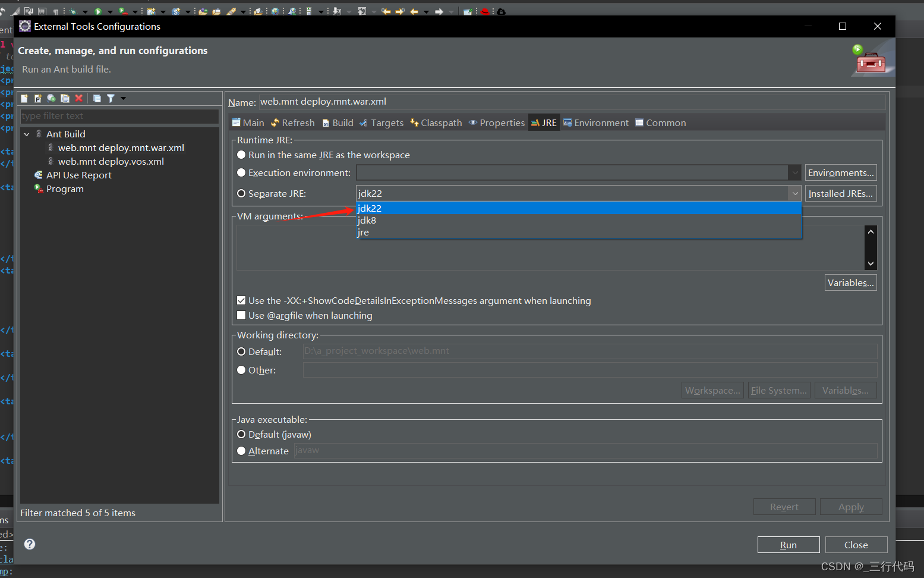Click the Show Whitespace pilcrow icon in Eclipse toolbar

[55, 11]
